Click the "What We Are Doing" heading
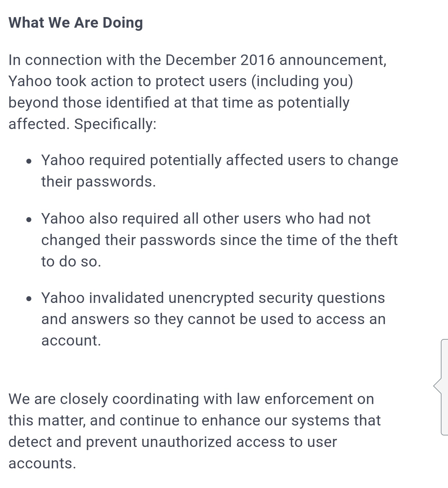This screenshot has height=488, width=448. click(76, 23)
